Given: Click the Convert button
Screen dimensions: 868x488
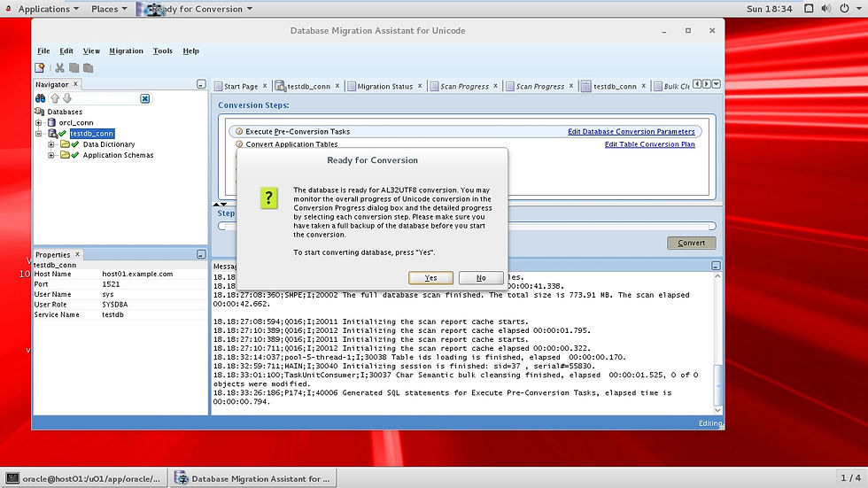Looking at the screenshot, I should 692,243.
